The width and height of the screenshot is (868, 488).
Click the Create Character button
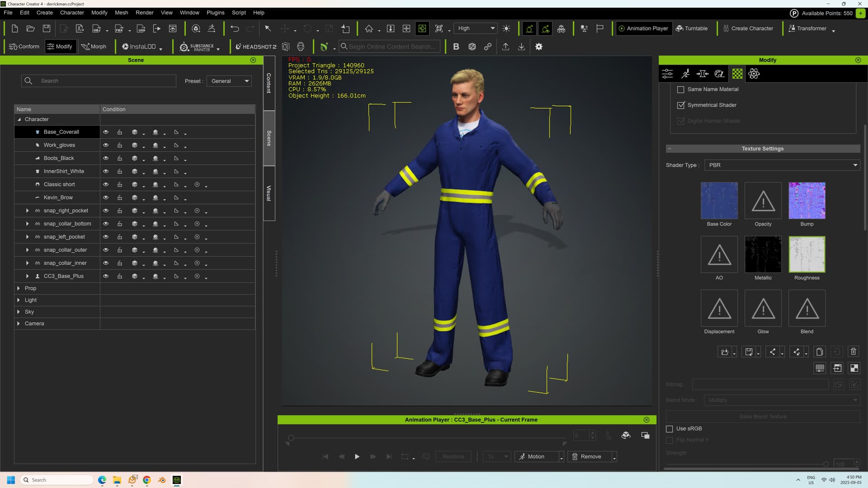pyautogui.click(x=748, y=28)
